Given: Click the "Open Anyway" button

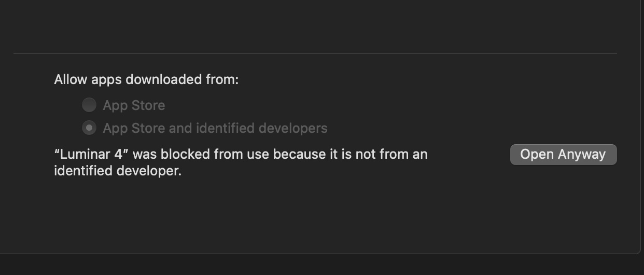Looking at the screenshot, I should [563, 155].
